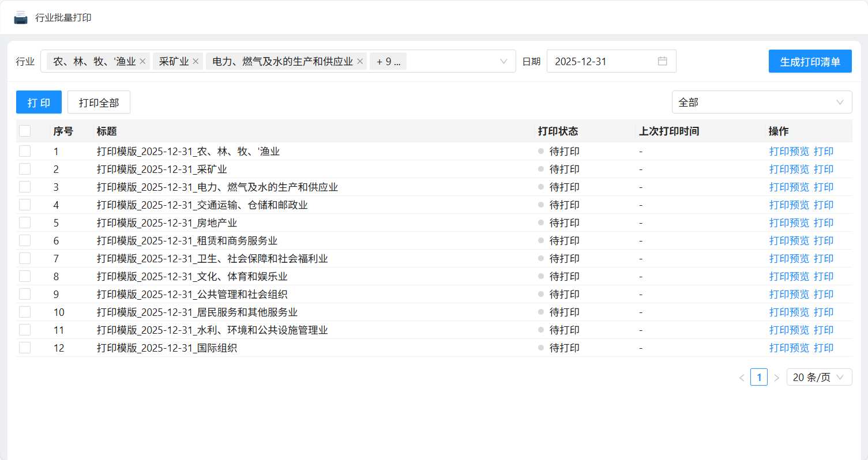The width and height of the screenshot is (868, 460).
Task: Go to the next page arrow
Action: [776, 378]
